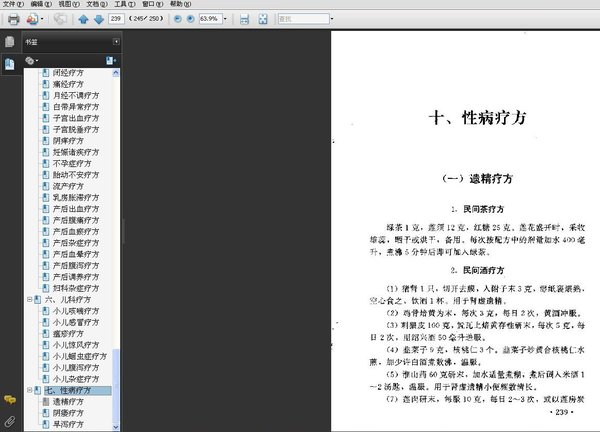
Task: Click the zoom in plus button
Action: [191, 18]
